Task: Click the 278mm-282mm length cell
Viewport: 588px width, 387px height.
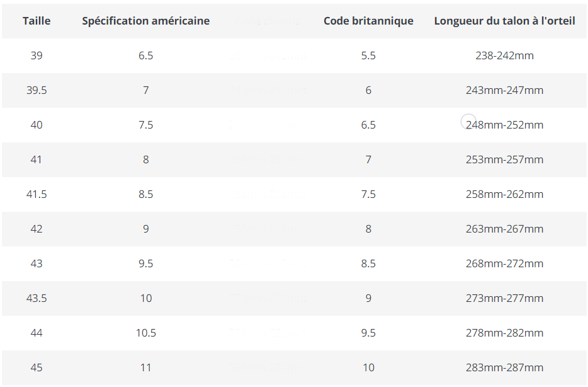Action: pyautogui.click(x=504, y=333)
